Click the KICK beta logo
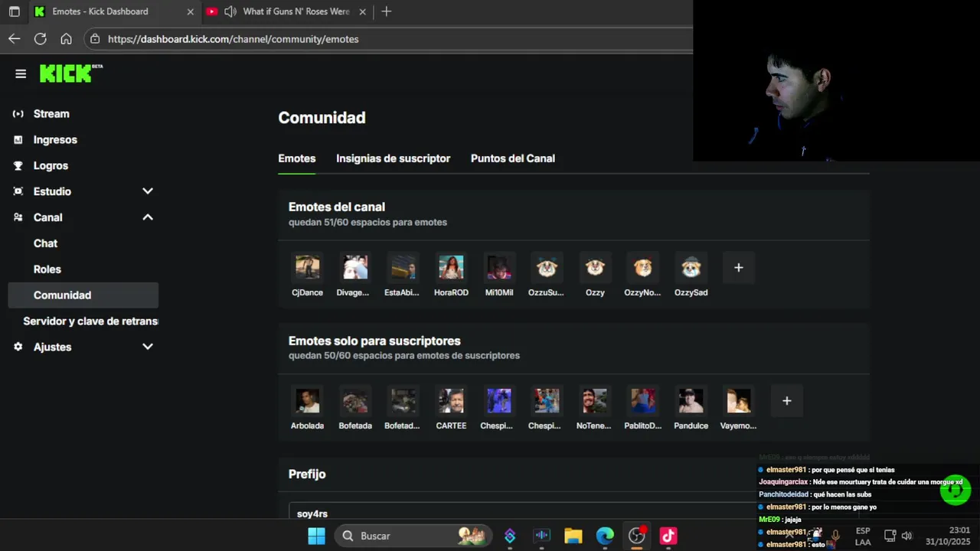The width and height of the screenshot is (980, 551). (x=70, y=73)
